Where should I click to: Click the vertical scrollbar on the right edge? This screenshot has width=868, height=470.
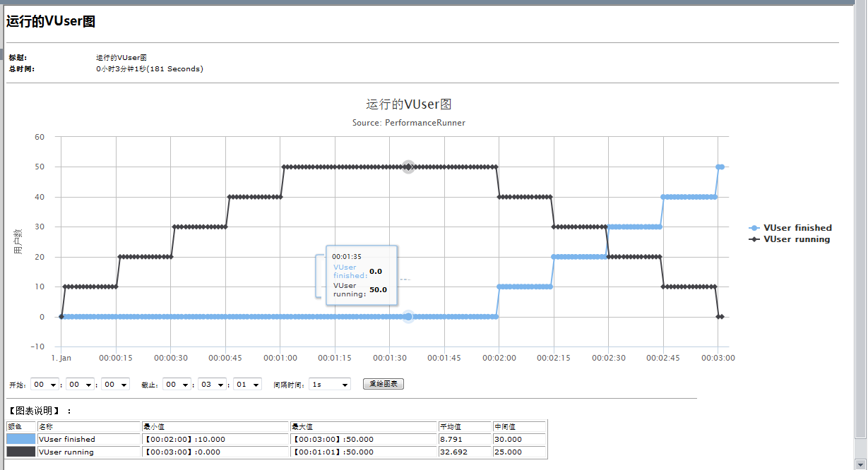coord(861,233)
